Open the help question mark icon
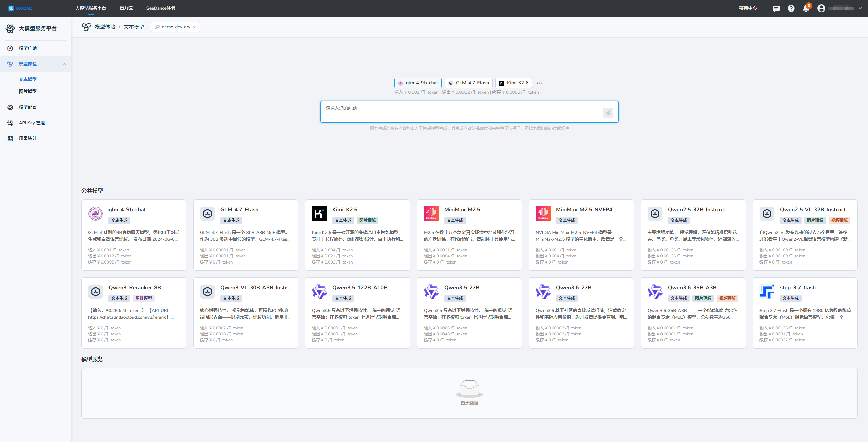Viewport: 868px width, 442px height. 791,8
